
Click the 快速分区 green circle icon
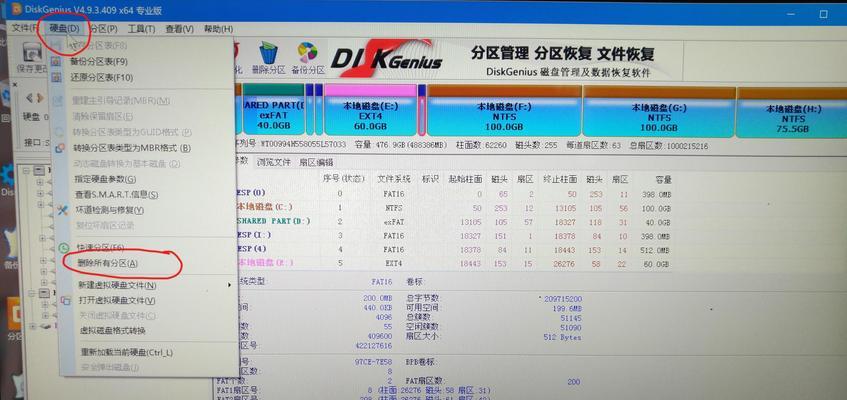click(x=63, y=248)
